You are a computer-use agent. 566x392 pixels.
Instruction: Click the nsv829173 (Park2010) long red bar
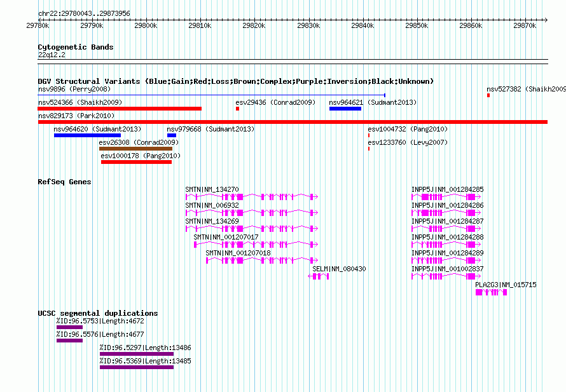293,122
